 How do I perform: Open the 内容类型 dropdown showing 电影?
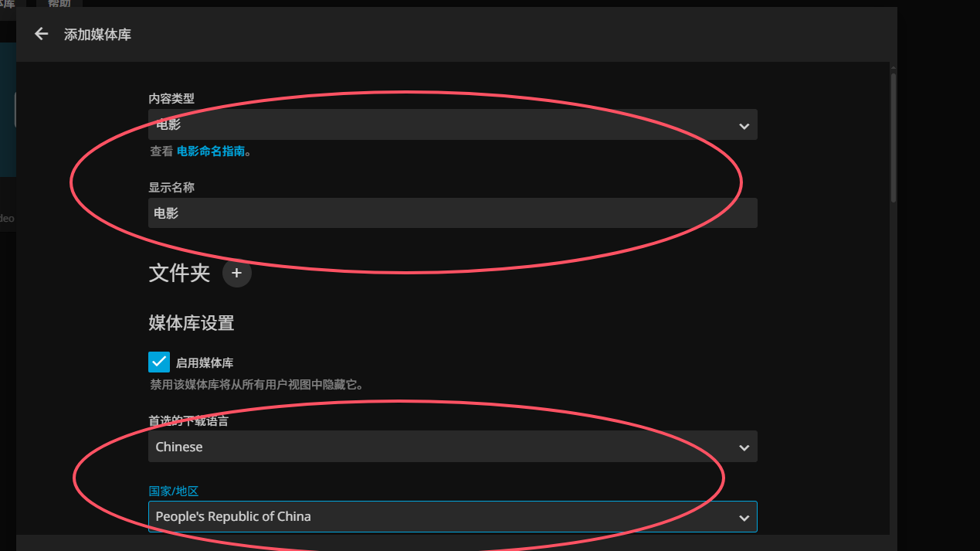click(453, 124)
